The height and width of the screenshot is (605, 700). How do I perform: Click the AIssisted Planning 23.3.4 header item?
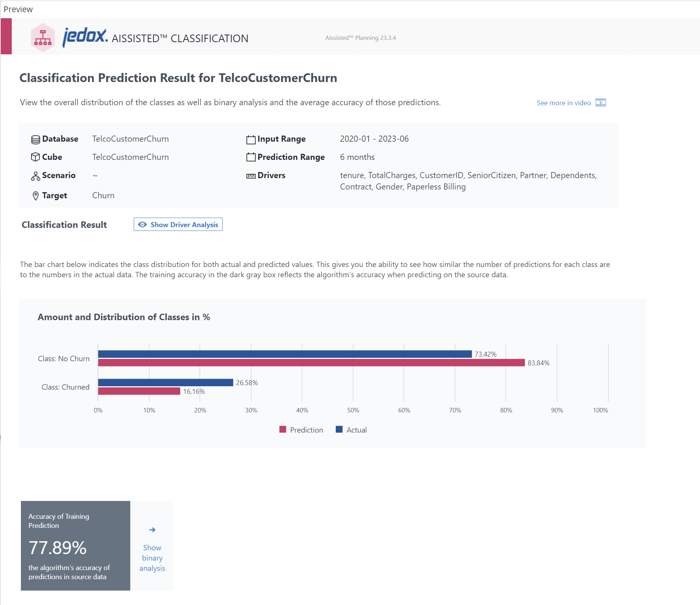pos(360,38)
